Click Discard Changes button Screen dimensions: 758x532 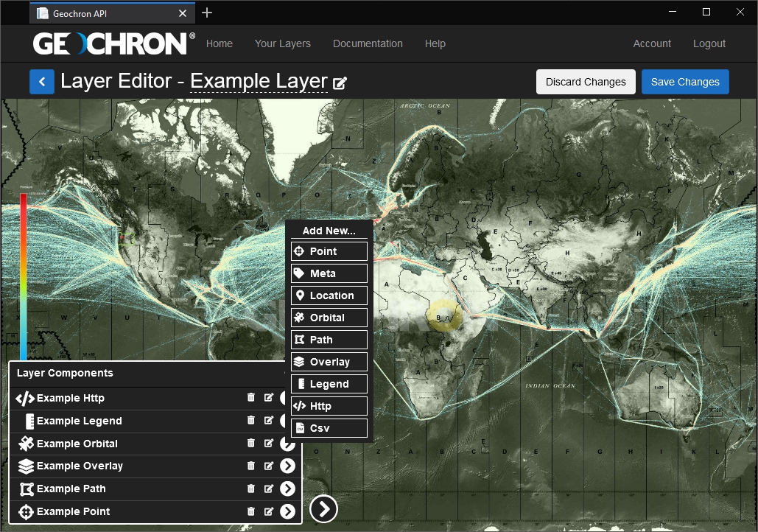[x=586, y=82]
